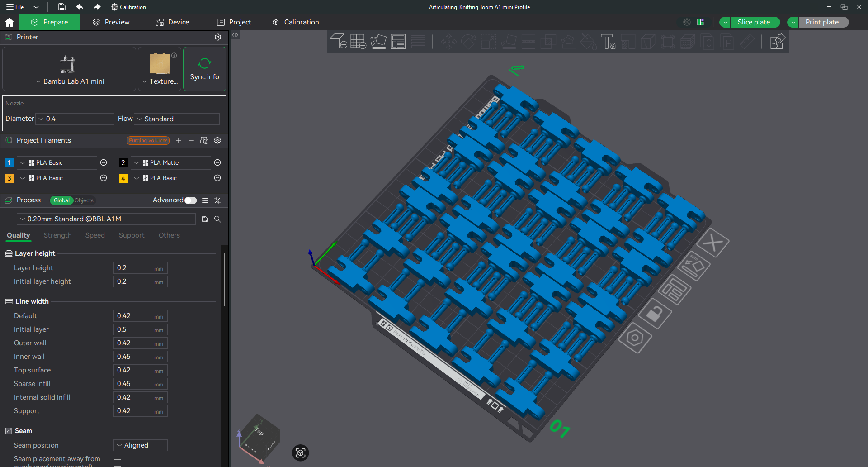Click the plate lock icon
Viewport: 868px width, 467px height.
tap(655, 313)
